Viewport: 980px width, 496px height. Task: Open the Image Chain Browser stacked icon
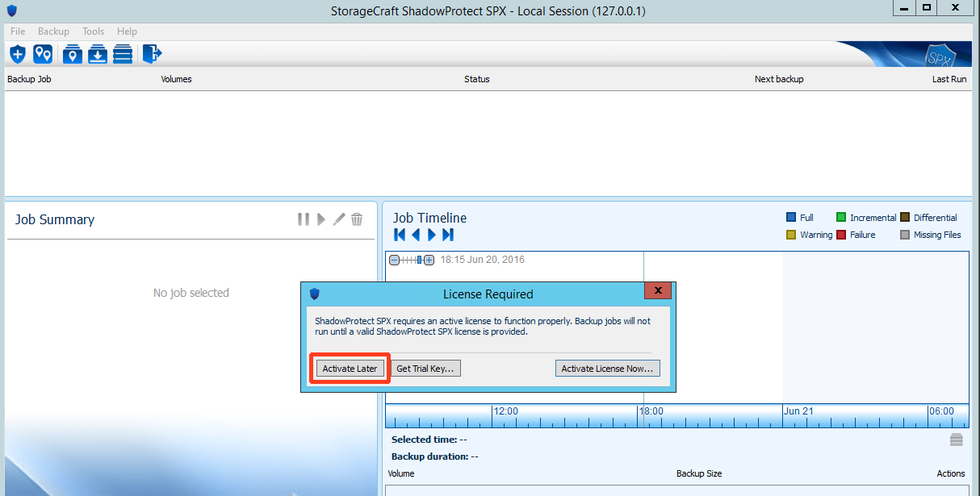click(x=123, y=54)
